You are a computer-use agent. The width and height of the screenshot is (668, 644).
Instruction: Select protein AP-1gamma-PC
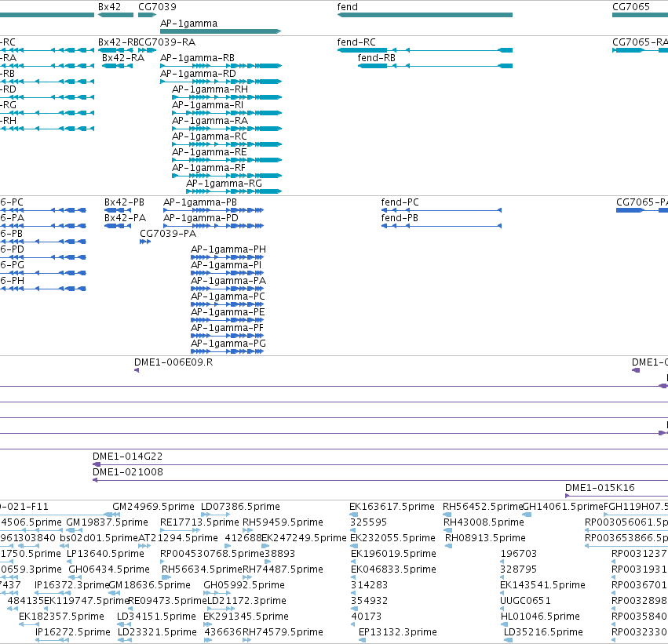point(228,297)
